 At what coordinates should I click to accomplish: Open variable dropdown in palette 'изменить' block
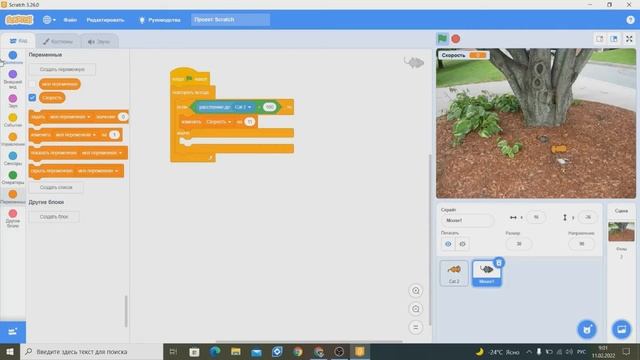coord(75,135)
